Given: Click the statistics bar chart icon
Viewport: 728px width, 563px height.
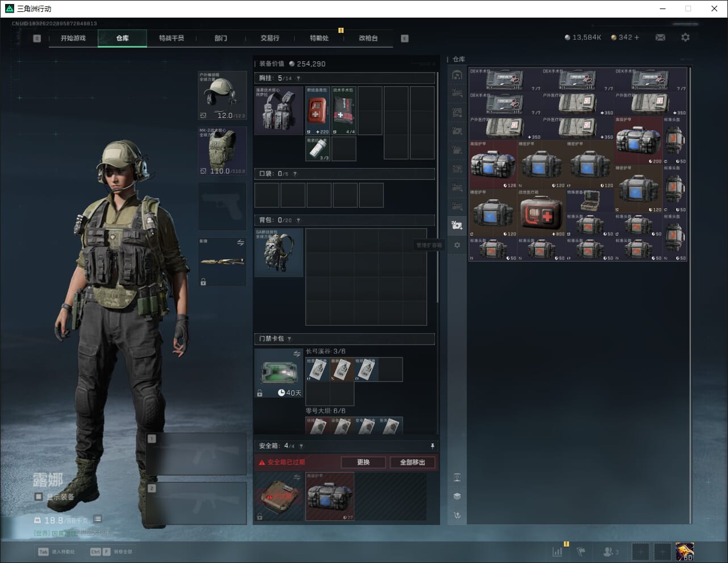Looking at the screenshot, I should coord(558,552).
